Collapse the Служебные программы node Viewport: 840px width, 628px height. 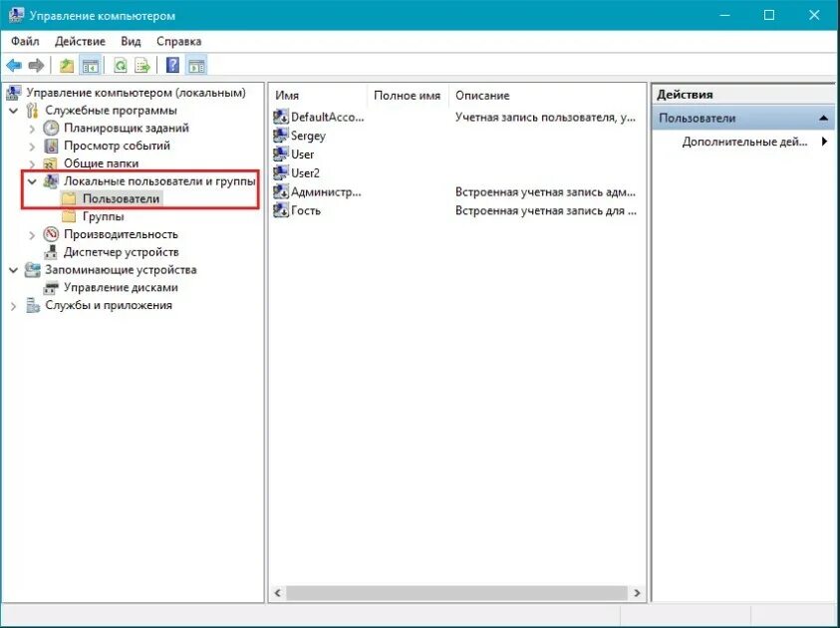point(14,111)
